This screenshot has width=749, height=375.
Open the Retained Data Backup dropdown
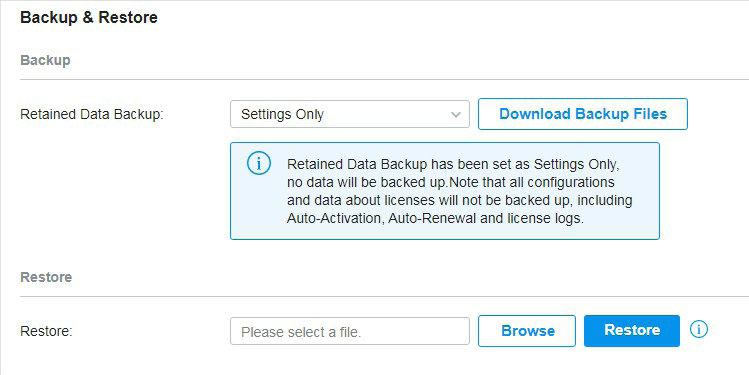[x=350, y=114]
